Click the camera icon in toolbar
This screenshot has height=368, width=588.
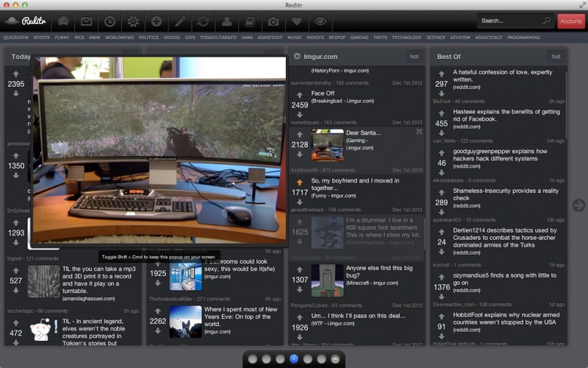273,21
